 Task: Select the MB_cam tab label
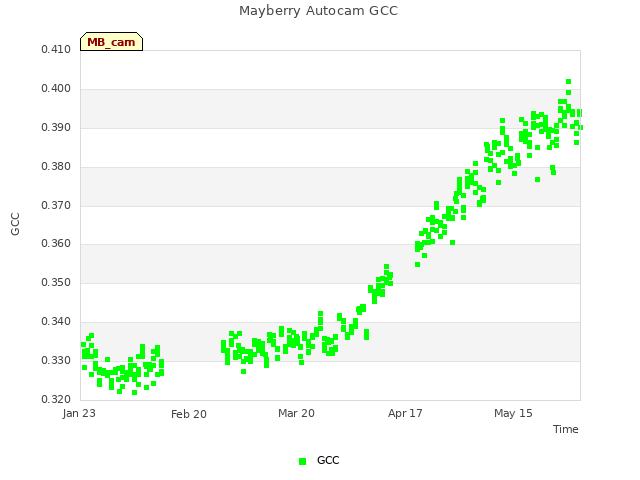(x=111, y=42)
